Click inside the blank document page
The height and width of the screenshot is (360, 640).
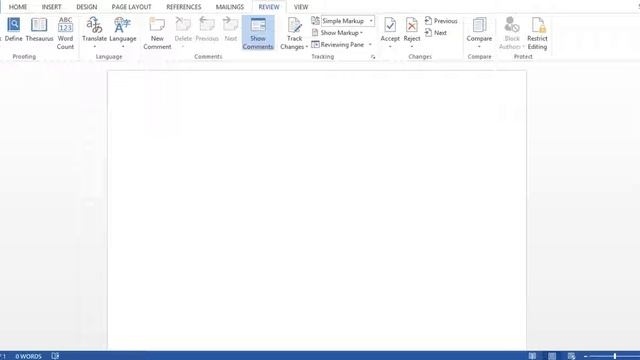317,210
